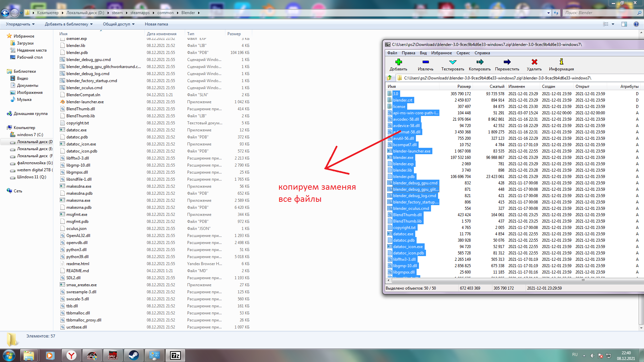Open Steam from the taskbar
644x362 pixels.
click(x=133, y=355)
